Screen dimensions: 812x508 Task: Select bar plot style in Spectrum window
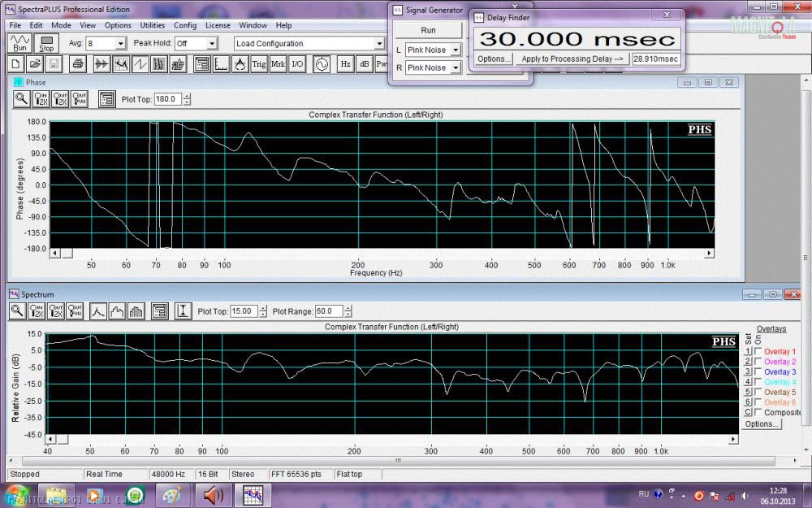click(x=136, y=311)
